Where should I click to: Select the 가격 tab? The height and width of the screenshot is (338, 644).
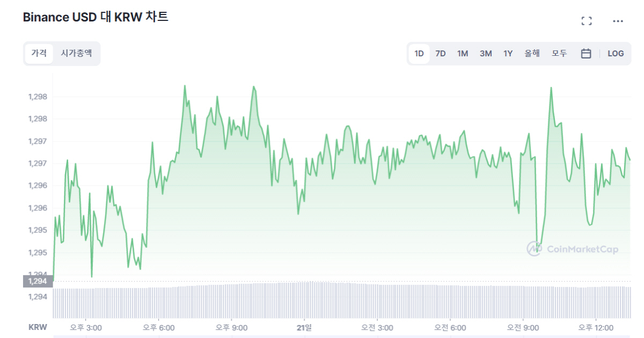coord(39,53)
